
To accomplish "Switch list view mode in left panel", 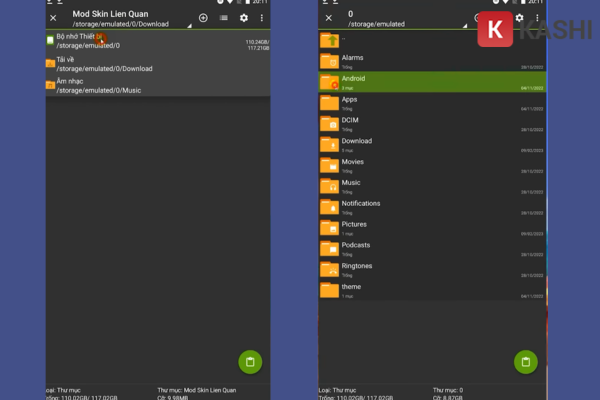I will pos(223,18).
